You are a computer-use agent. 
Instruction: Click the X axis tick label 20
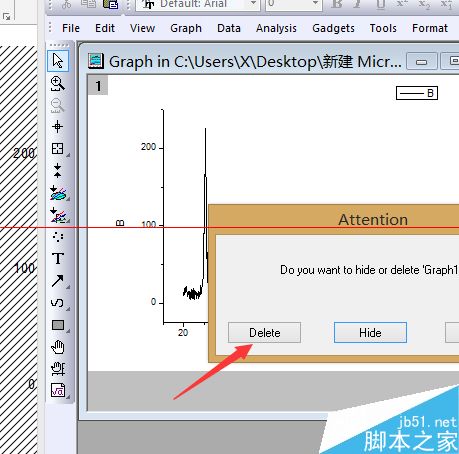pos(183,332)
